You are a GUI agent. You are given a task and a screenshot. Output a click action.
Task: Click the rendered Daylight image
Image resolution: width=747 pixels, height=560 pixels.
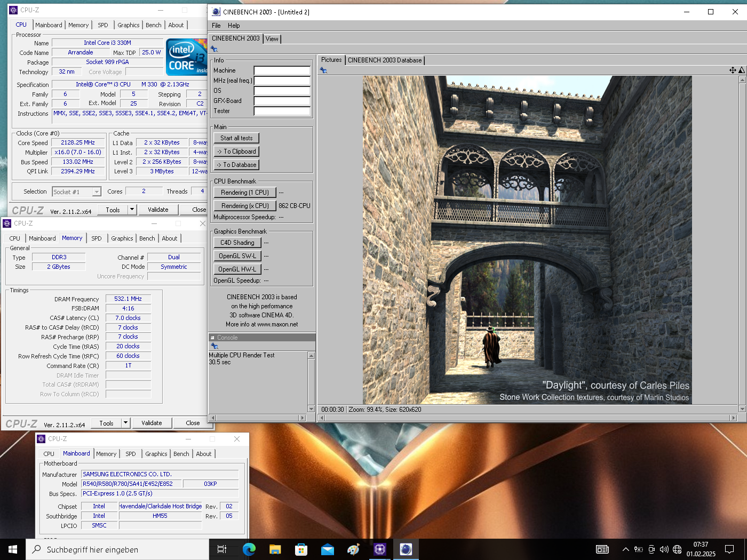tap(527, 240)
